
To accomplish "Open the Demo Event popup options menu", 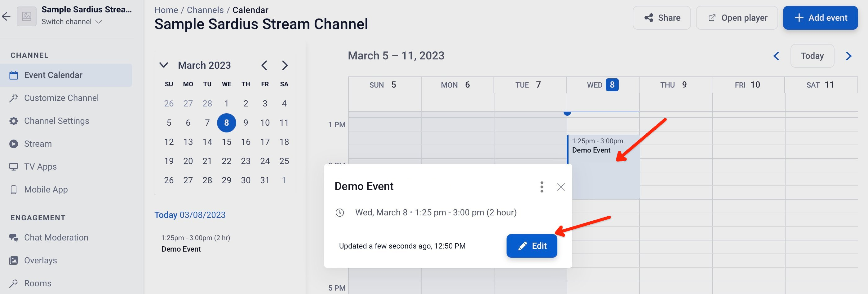I will [542, 187].
